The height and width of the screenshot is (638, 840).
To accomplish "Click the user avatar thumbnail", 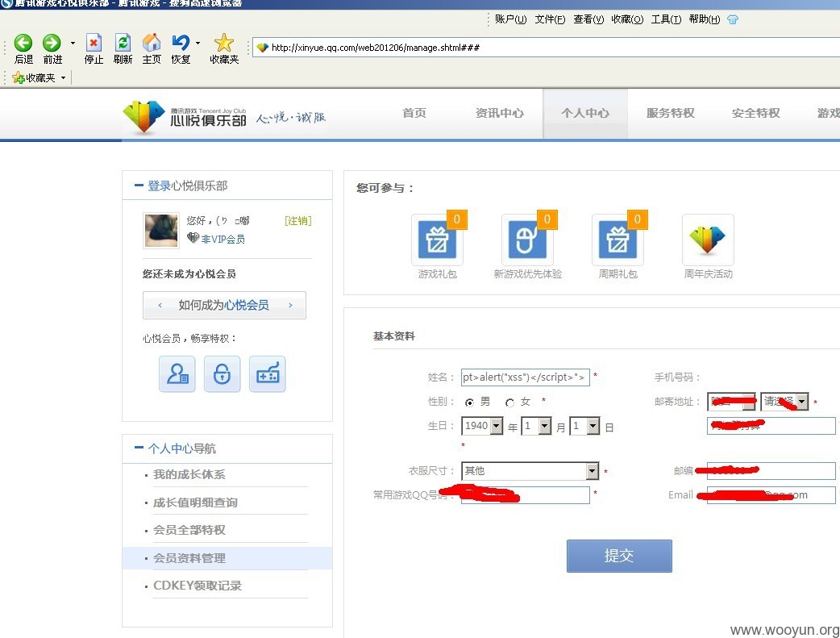I will (x=160, y=231).
